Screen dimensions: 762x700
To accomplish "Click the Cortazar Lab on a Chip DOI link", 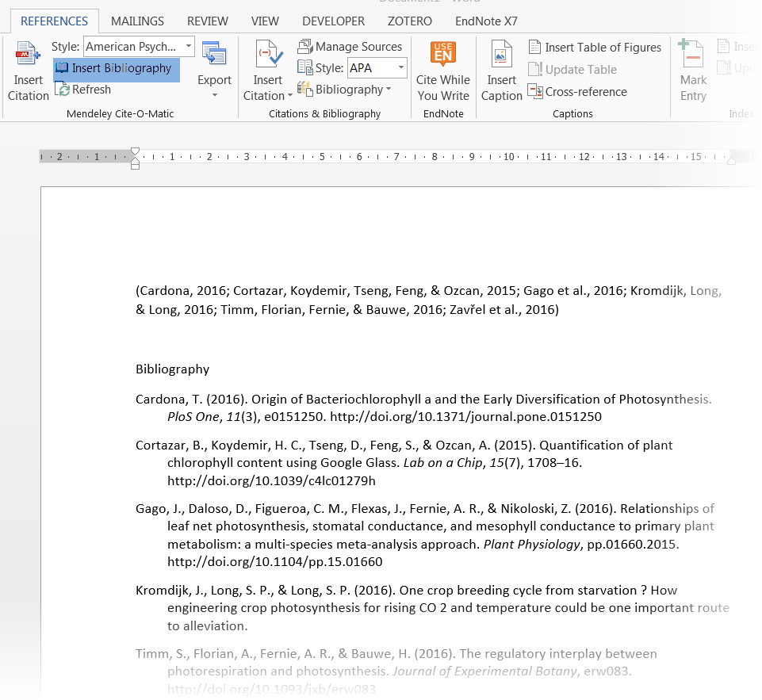I will point(271,481).
